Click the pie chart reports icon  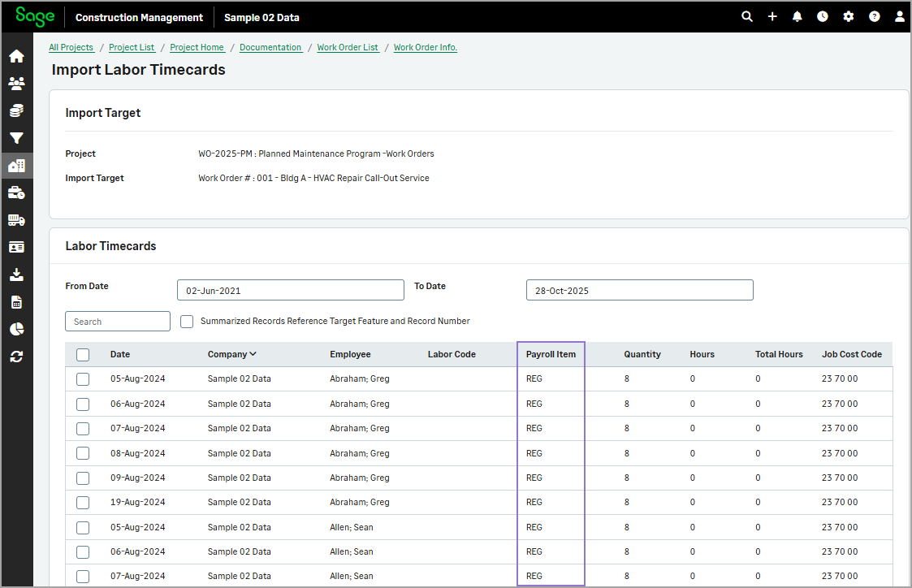tap(16, 329)
